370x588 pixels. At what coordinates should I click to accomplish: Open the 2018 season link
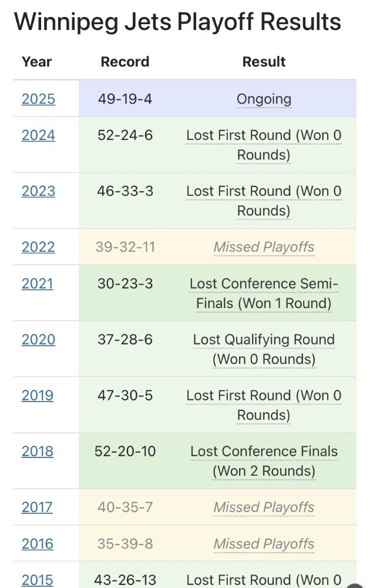(x=38, y=452)
